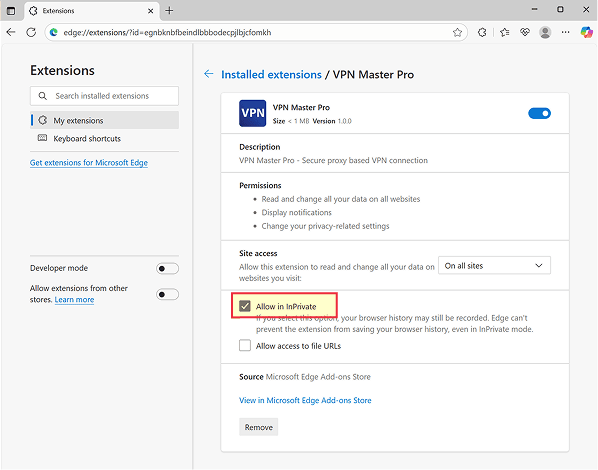Click the browser Back arrow
The width and height of the screenshot is (598, 470).
[11, 32]
